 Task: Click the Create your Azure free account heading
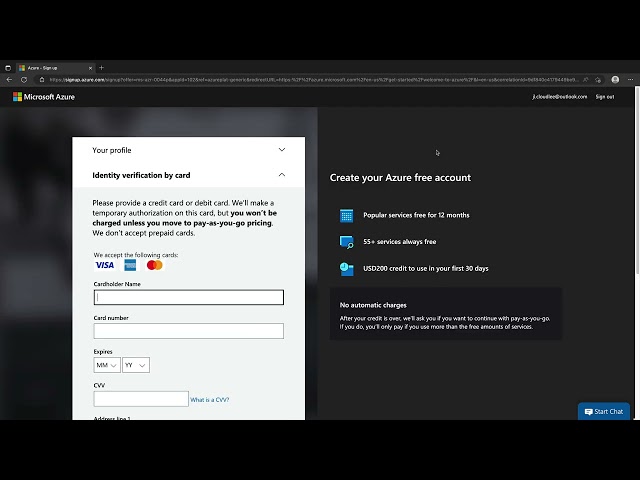[400, 178]
